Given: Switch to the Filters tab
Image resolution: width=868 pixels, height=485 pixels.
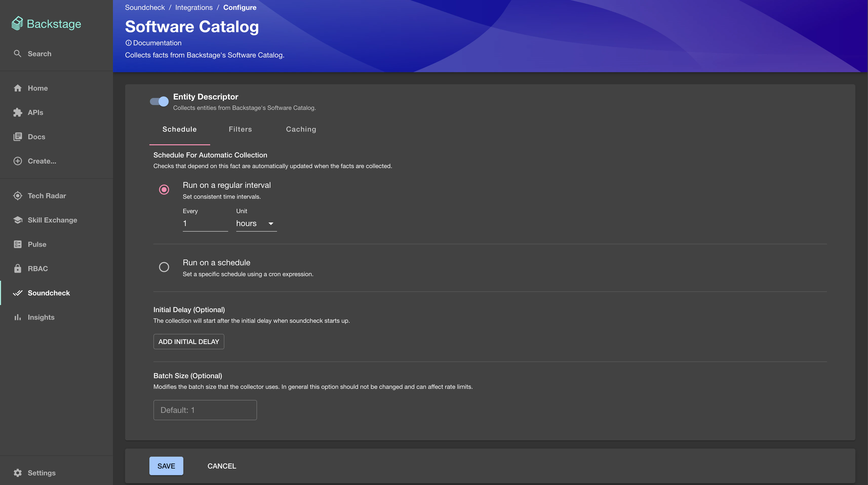Looking at the screenshot, I should tap(240, 129).
